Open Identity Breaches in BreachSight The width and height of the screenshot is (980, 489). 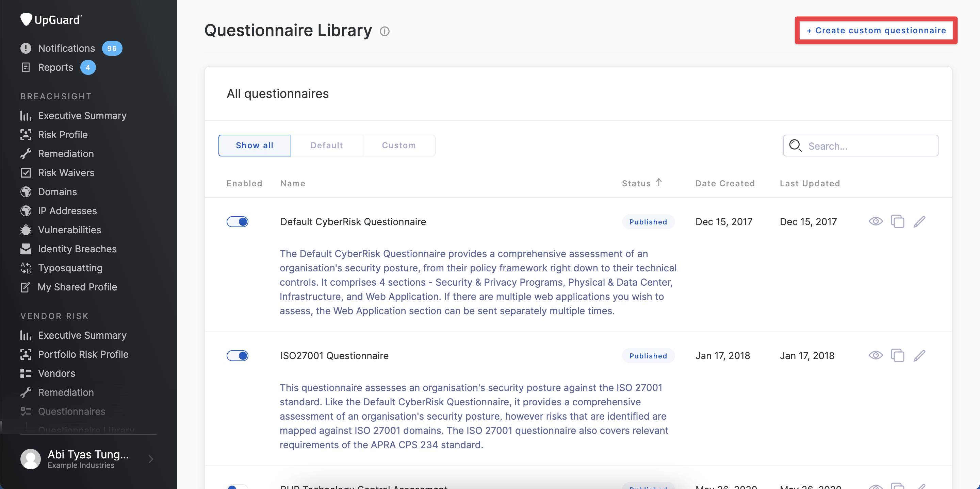click(77, 249)
